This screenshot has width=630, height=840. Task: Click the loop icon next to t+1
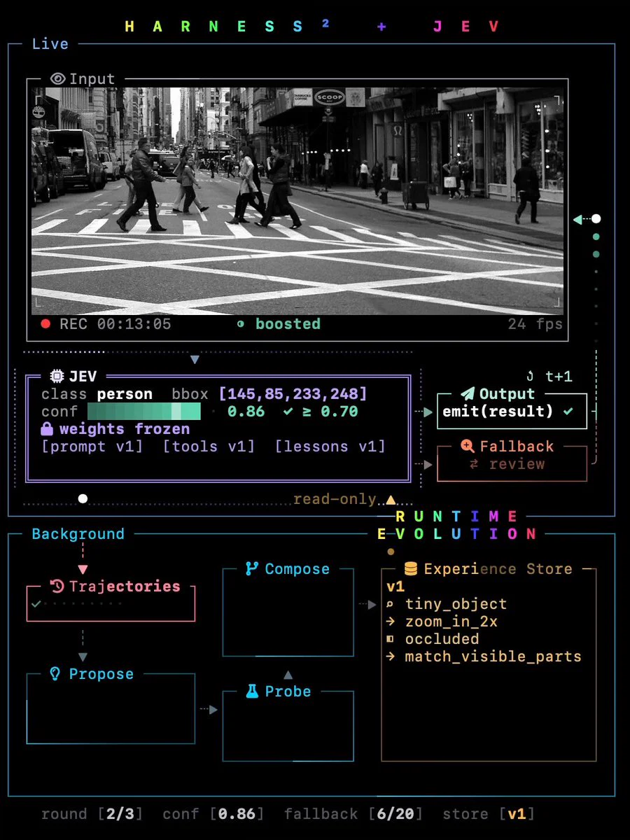530,377
